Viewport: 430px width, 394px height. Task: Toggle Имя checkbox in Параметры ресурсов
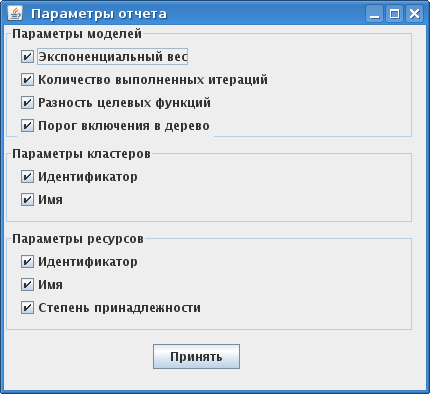(x=27, y=285)
